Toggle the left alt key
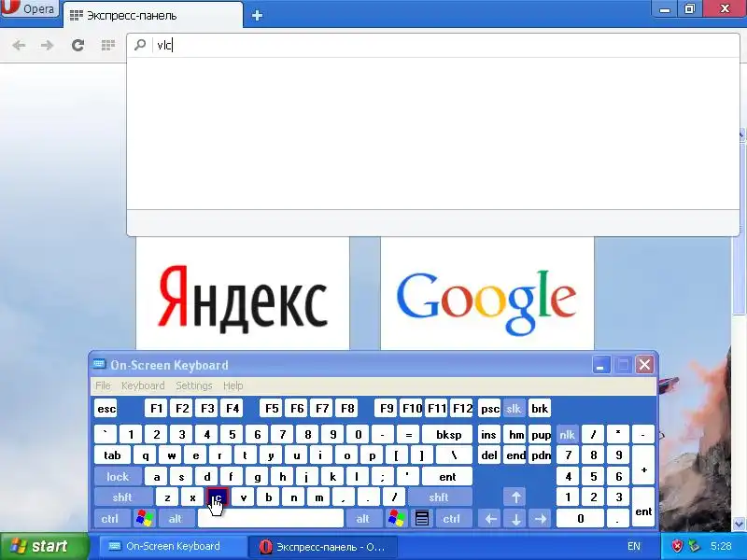The image size is (747, 560). click(x=176, y=519)
